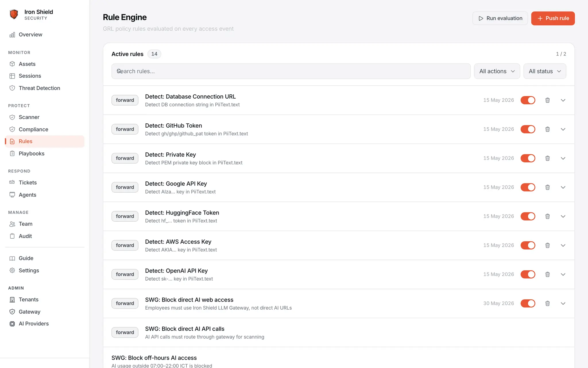Open AI Providers chip icon
Viewport: 588px width, 368px height.
click(12, 324)
